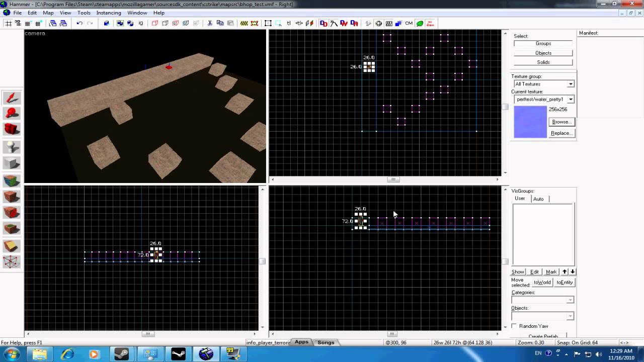
Task: Click the toEntity button
Action: click(565, 283)
